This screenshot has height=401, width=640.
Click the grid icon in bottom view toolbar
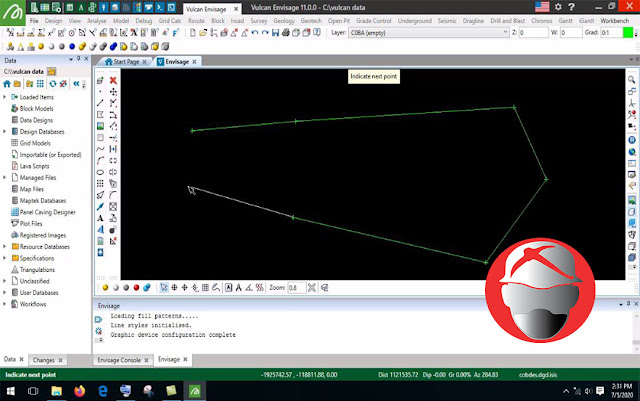(x=205, y=288)
